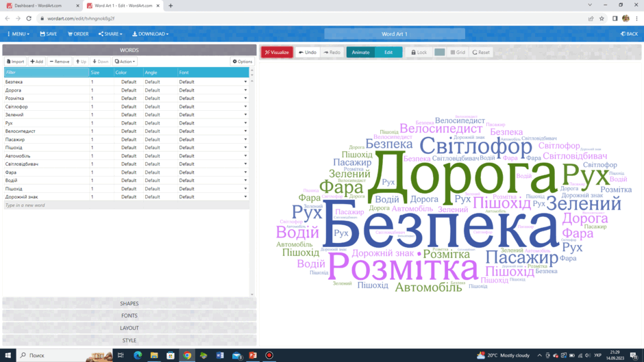Expand the LAYOUT panel
This screenshot has width=644, height=362.
[129, 328]
